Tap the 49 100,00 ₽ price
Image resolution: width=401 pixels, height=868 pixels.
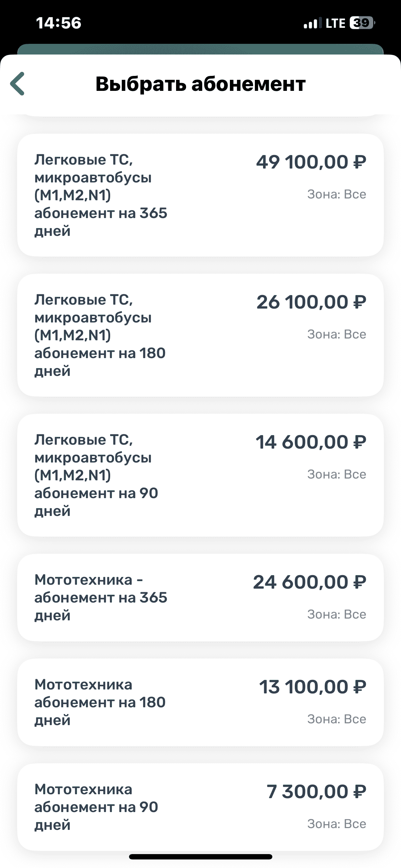coord(311,162)
